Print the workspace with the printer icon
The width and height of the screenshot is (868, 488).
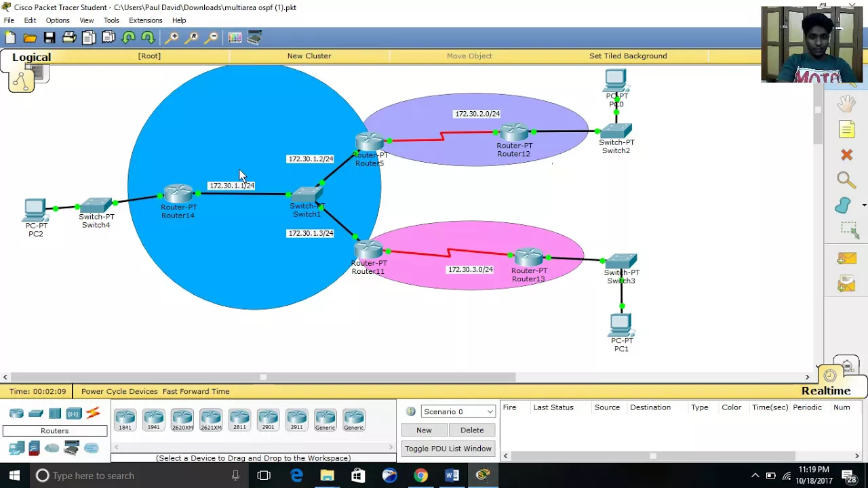point(69,38)
